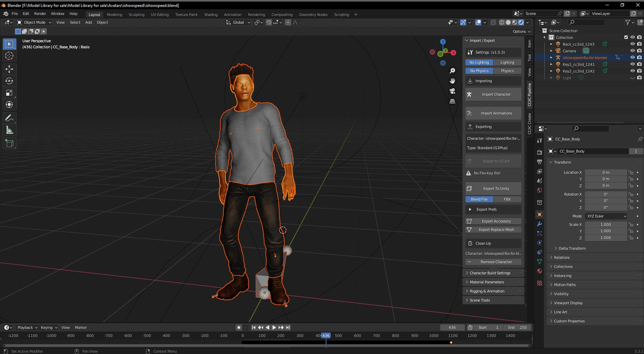The height and width of the screenshot is (354, 644).
Task: Hide Back_cc3iid_1243 with eye icon
Action: (632, 44)
